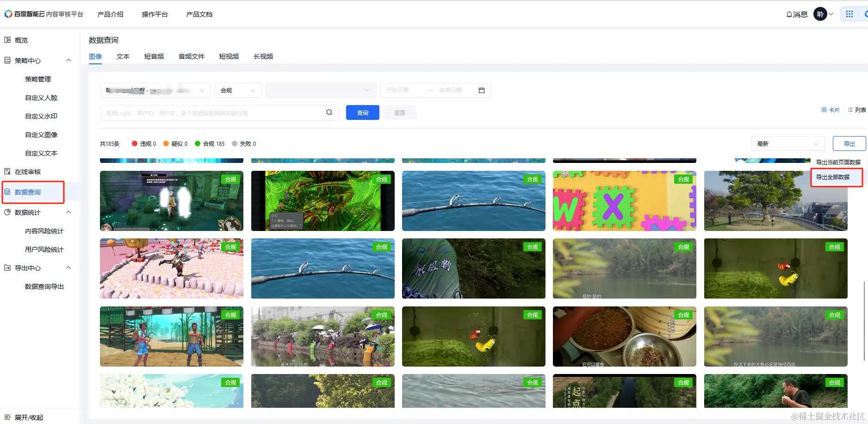Collapse the 数据统计 section chevron
The image size is (868, 424).
(68, 212)
